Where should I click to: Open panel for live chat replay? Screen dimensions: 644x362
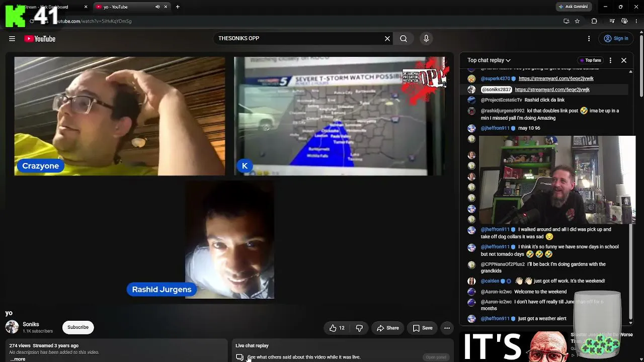click(x=436, y=357)
